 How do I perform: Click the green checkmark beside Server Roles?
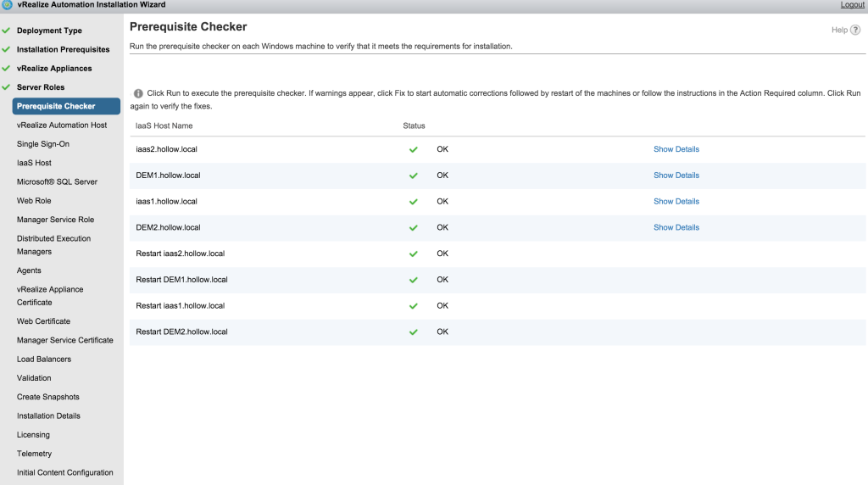point(7,87)
